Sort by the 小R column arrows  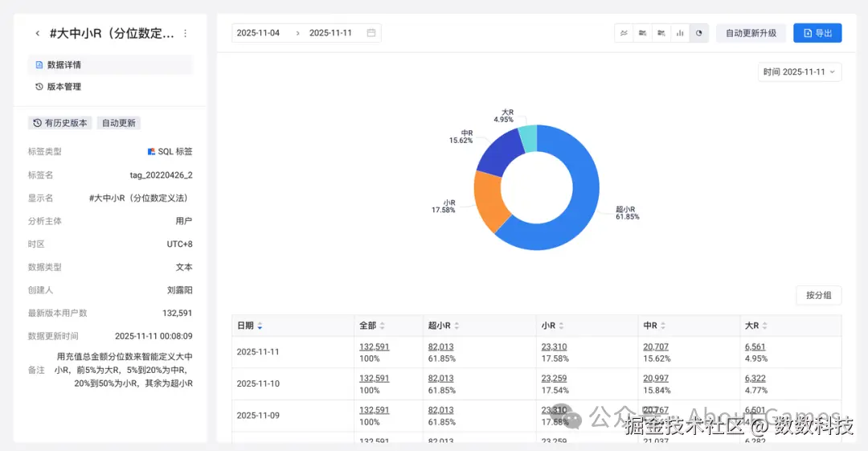point(561,326)
